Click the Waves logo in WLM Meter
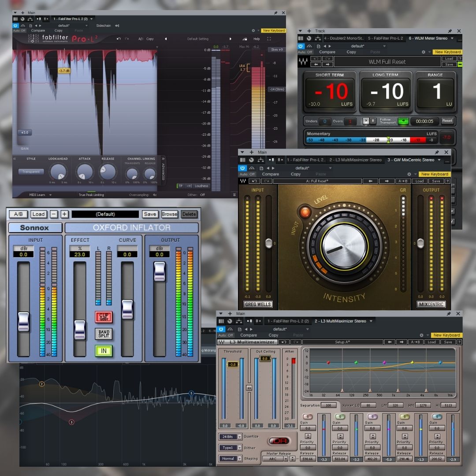The width and height of the screenshot is (476, 476). [x=303, y=62]
